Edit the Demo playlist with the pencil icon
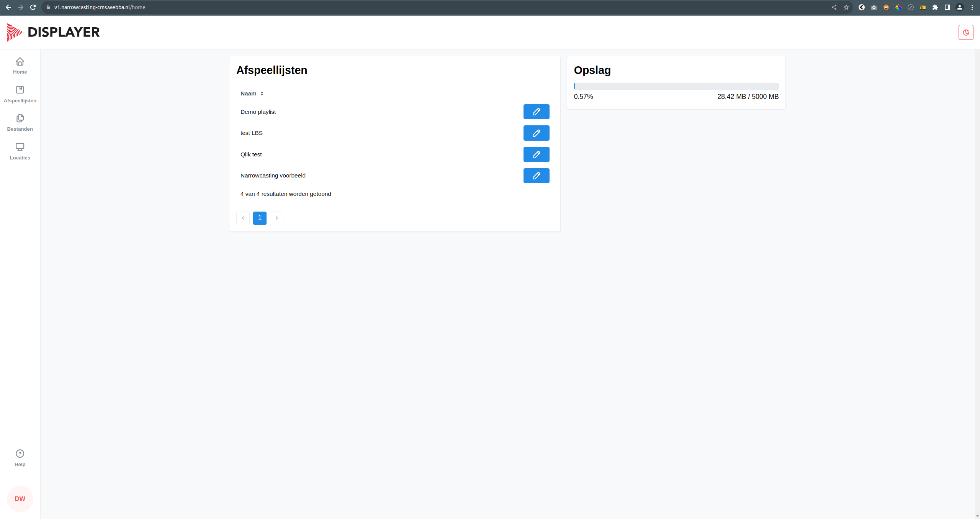The height and width of the screenshot is (519, 980). click(x=536, y=112)
